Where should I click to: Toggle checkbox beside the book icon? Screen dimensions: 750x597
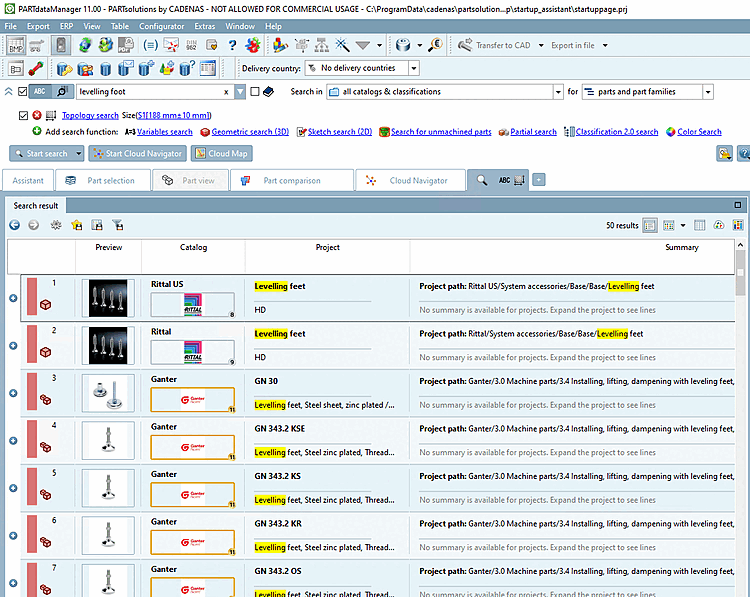click(255, 92)
